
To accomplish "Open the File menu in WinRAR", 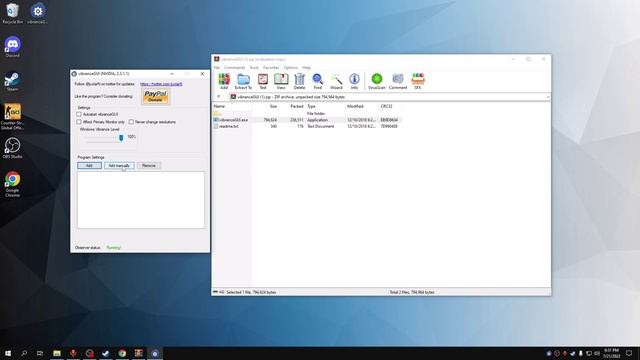I will (x=216, y=67).
